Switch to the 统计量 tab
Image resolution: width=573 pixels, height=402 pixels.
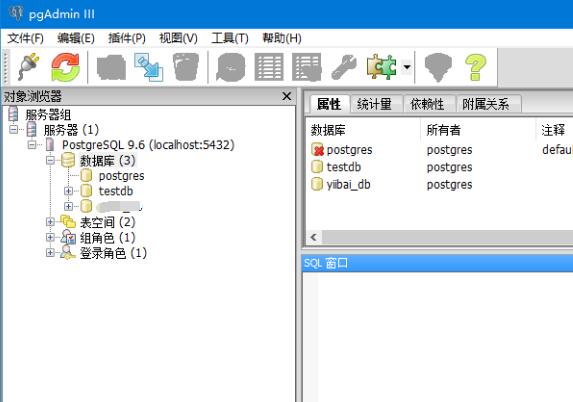coord(375,104)
